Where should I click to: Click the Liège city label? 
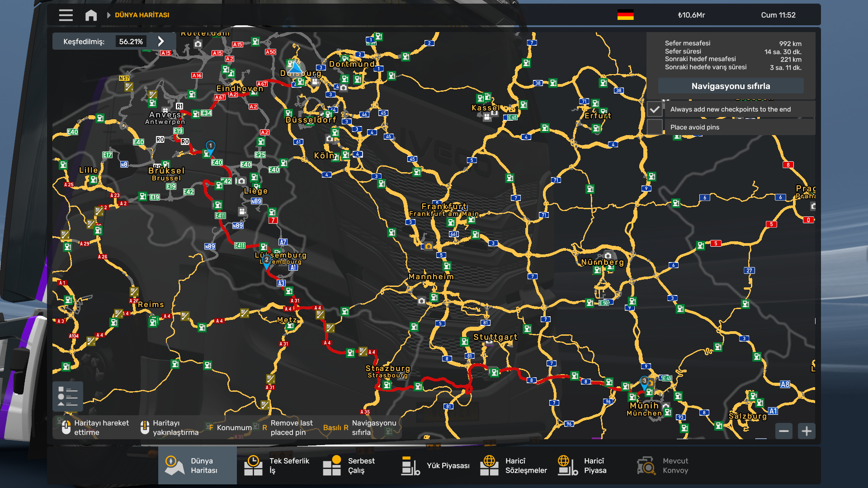pyautogui.click(x=256, y=191)
